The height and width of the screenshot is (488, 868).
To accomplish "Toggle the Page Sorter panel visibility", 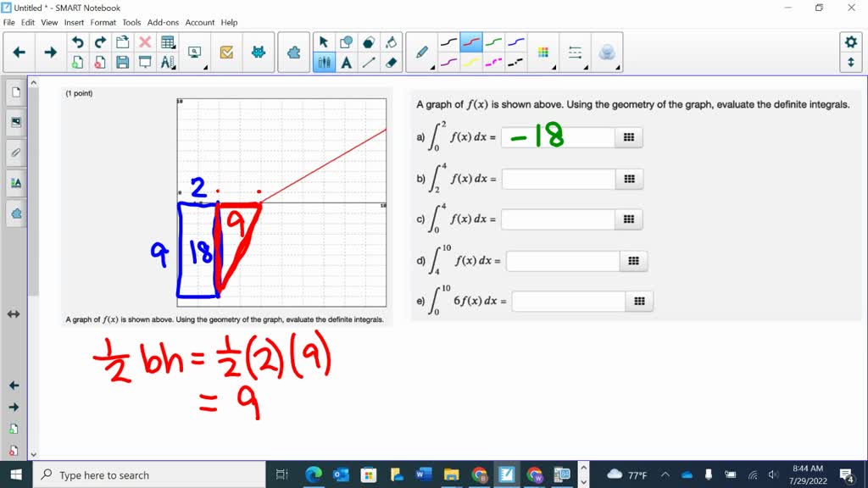I will click(14, 91).
